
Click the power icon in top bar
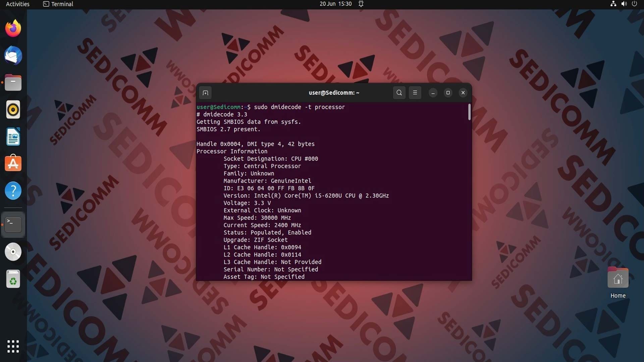click(634, 4)
